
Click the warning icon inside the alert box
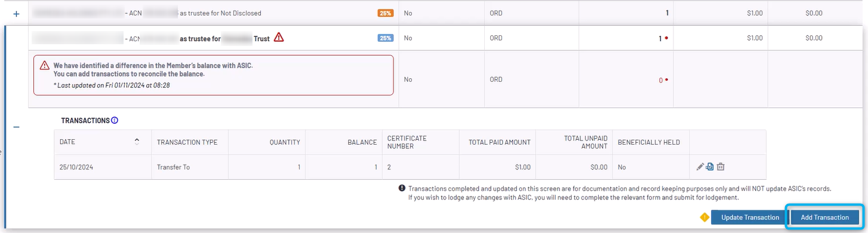coord(45,66)
